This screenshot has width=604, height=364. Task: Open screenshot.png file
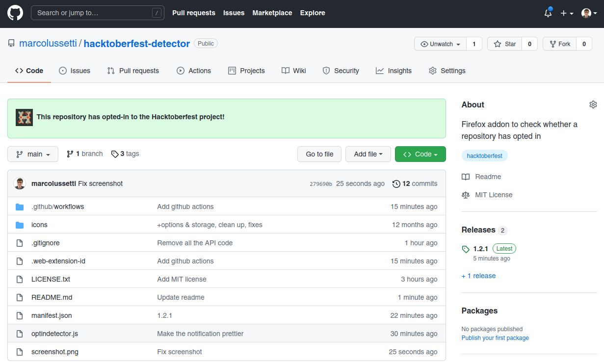point(55,352)
